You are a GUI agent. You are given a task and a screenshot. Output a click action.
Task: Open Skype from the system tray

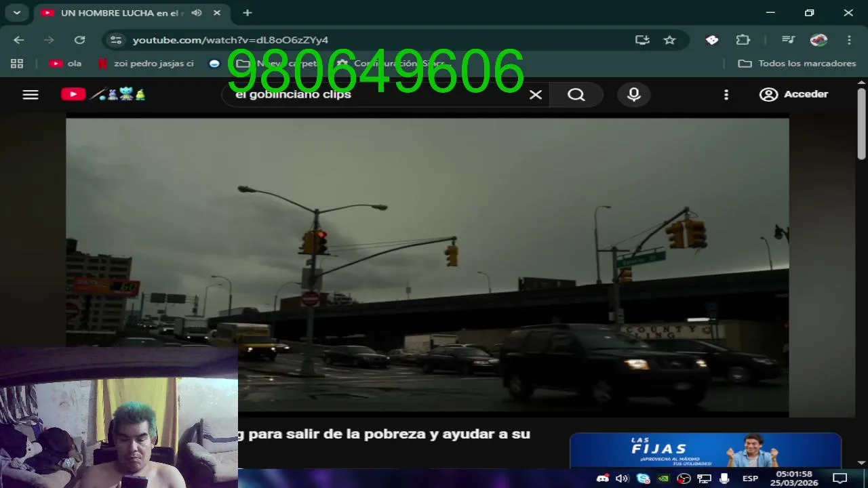[x=643, y=479]
